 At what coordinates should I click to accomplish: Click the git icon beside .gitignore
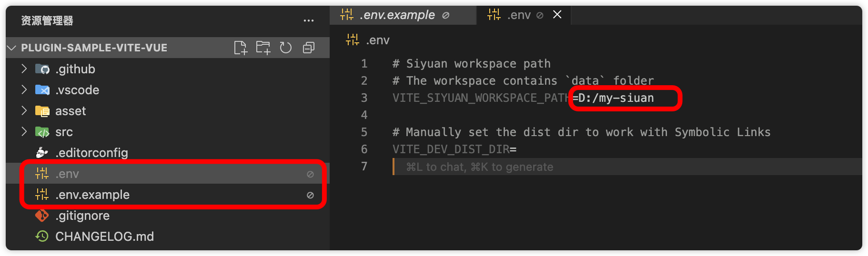coord(42,216)
